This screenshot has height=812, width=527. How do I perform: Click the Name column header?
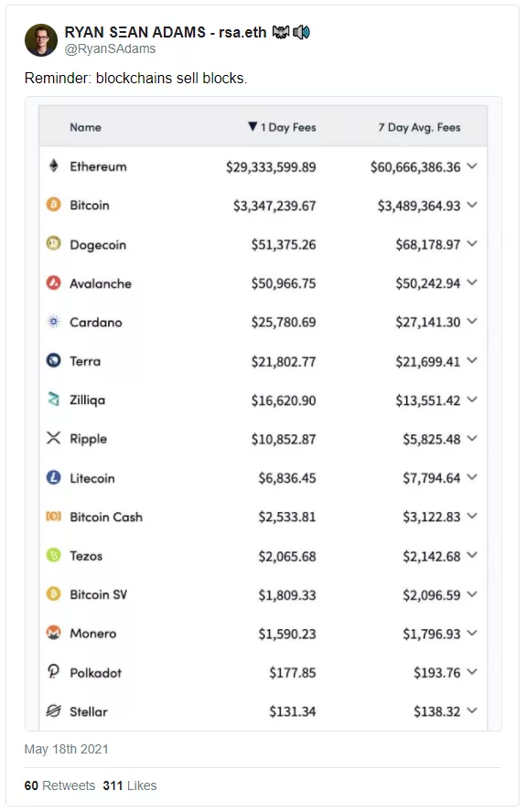tap(85, 127)
